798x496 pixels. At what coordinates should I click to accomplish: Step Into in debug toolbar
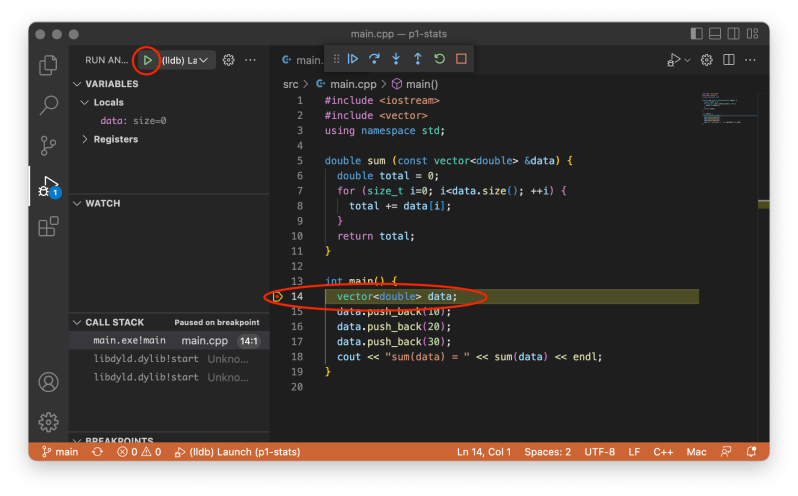[x=396, y=59]
